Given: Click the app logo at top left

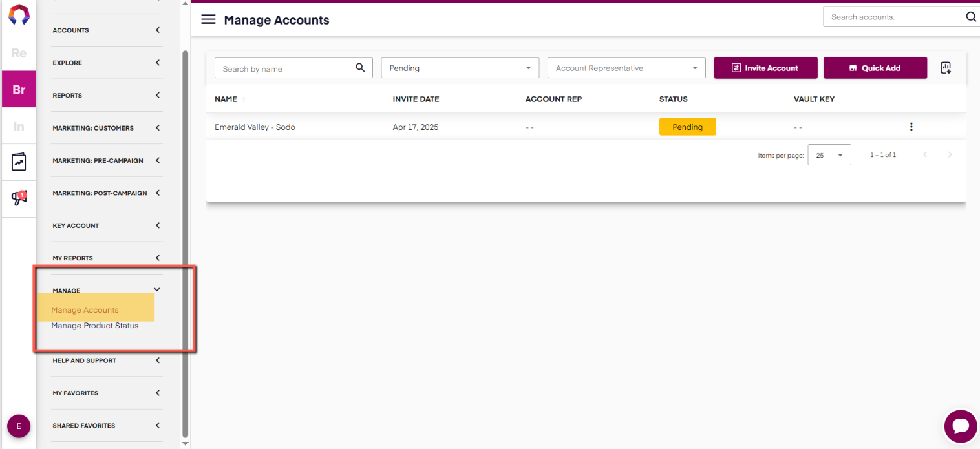Looking at the screenshot, I should (19, 14).
